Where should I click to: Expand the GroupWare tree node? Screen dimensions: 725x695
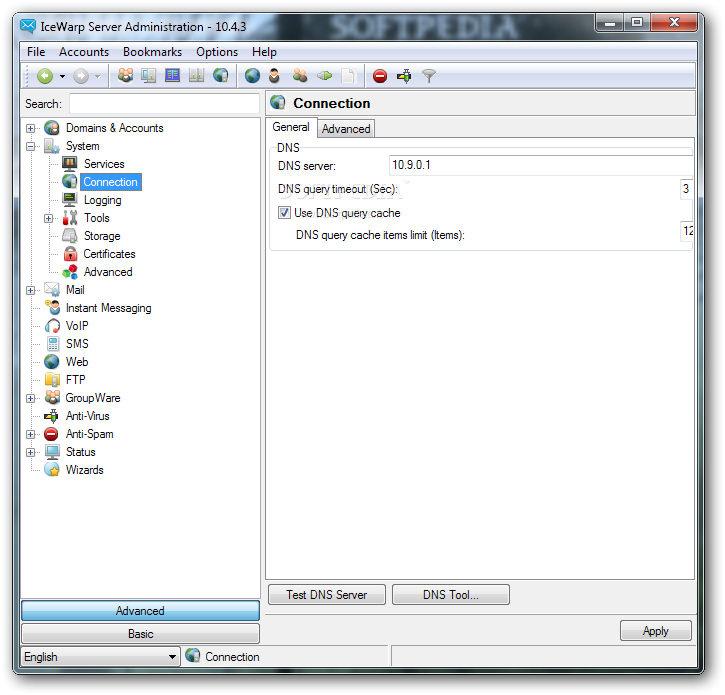point(31,399)
